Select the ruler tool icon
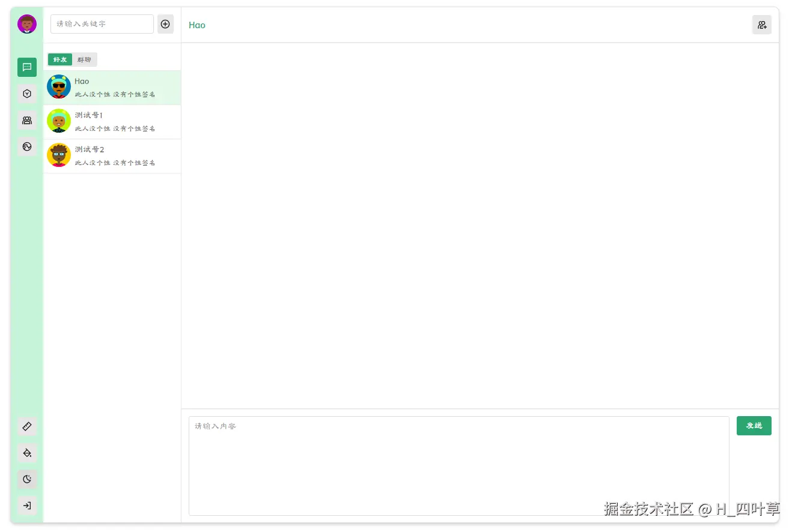Screen dimensions: 795x532 coord(26,426)
